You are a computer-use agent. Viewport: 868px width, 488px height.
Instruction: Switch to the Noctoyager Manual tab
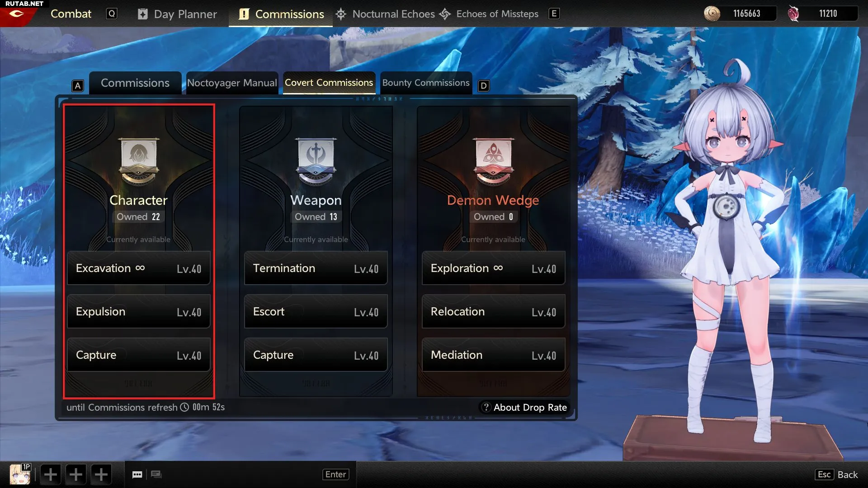coord(232,83)
